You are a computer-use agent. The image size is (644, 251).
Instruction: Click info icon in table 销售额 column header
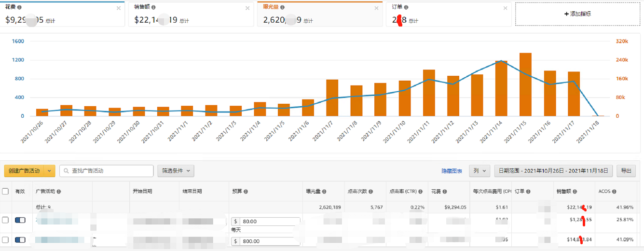tap(575, 192)
